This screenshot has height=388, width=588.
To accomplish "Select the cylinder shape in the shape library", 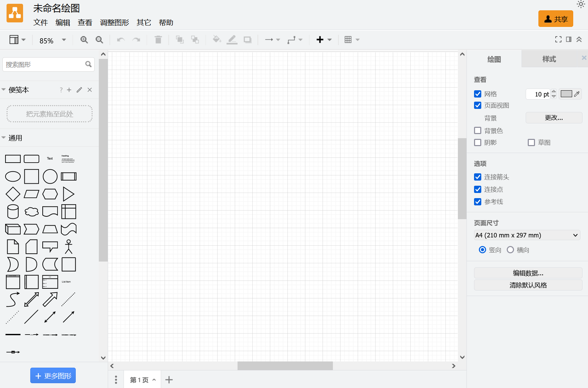I will pos(13,212).
